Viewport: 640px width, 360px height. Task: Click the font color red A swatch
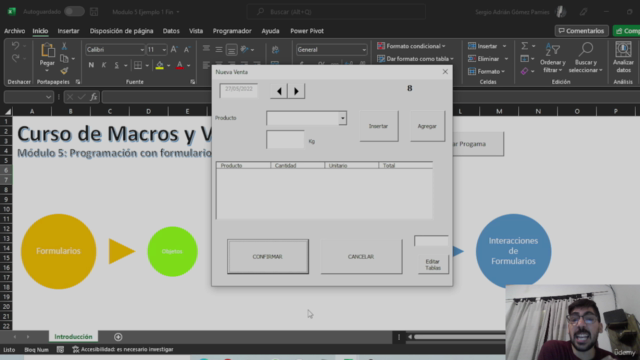180,65
